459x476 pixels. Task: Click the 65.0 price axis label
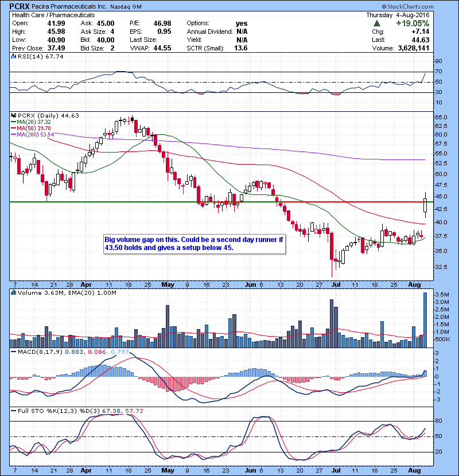(441, 118)
